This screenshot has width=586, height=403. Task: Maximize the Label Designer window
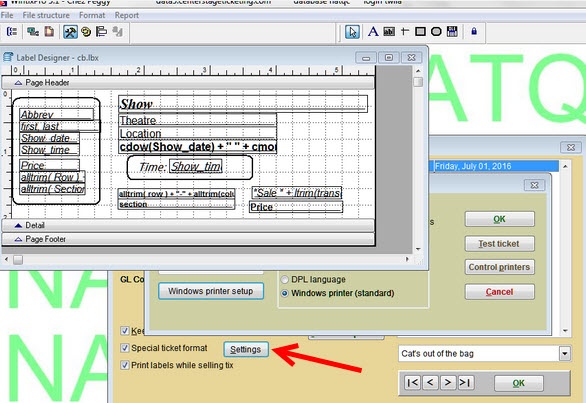click(x=389, y=58)
